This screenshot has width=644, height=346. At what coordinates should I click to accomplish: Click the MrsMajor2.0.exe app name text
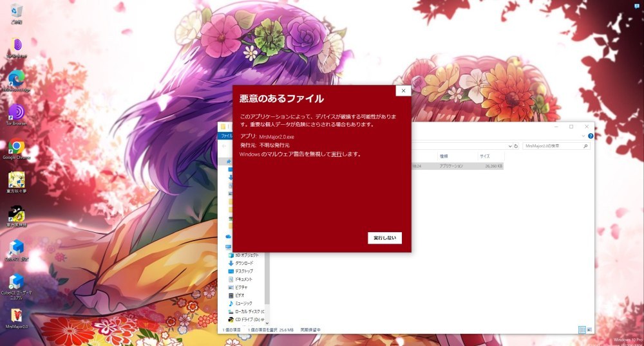(x=276, y=137)
